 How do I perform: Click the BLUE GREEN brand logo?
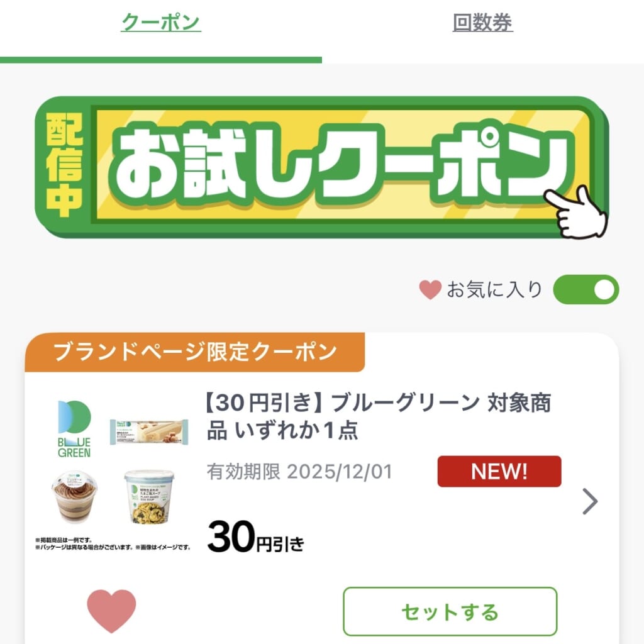[74, 429]
